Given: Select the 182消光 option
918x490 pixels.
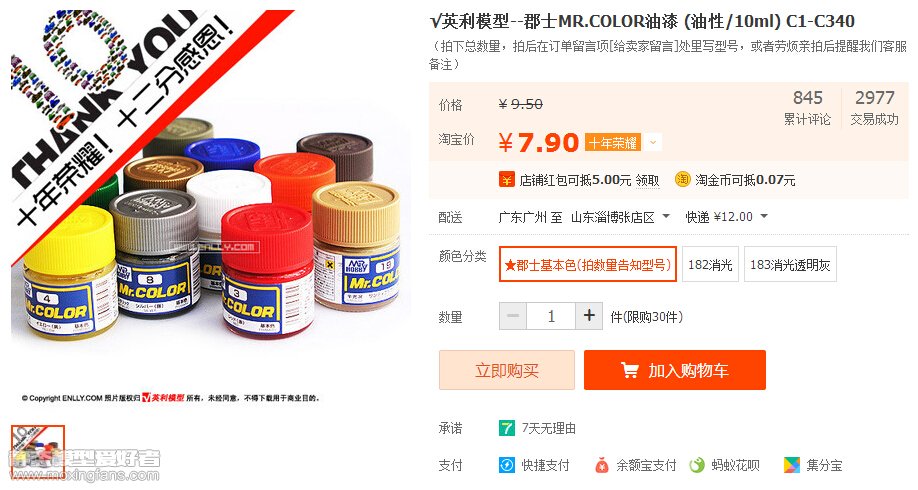Looking at the screenshot, I should [710, 265].
